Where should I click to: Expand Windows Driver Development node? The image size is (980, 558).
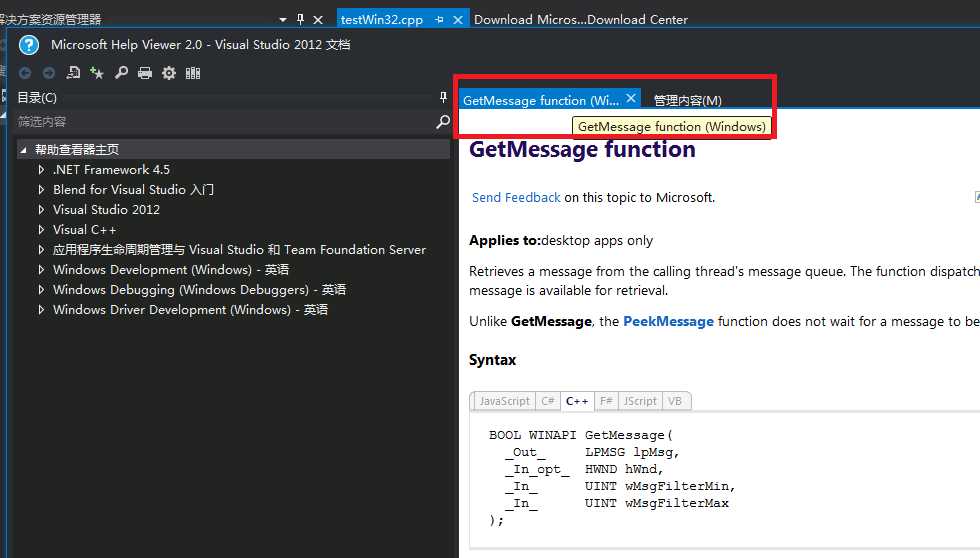click(x=41, y=309)
